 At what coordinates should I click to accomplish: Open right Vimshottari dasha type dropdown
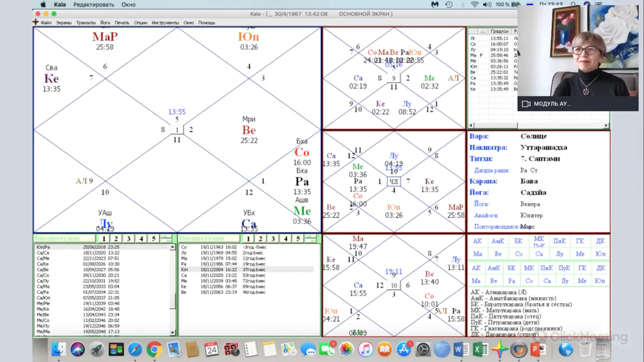209,239
